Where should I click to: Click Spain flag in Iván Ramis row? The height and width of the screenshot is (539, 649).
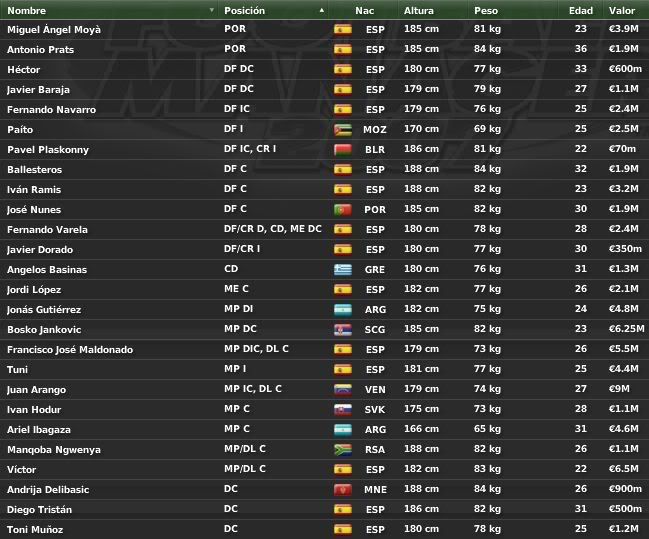(343, 189)
